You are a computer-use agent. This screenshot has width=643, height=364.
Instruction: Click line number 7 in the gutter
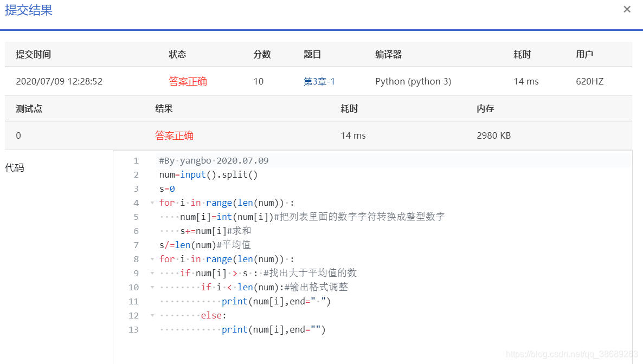[136, 245]
